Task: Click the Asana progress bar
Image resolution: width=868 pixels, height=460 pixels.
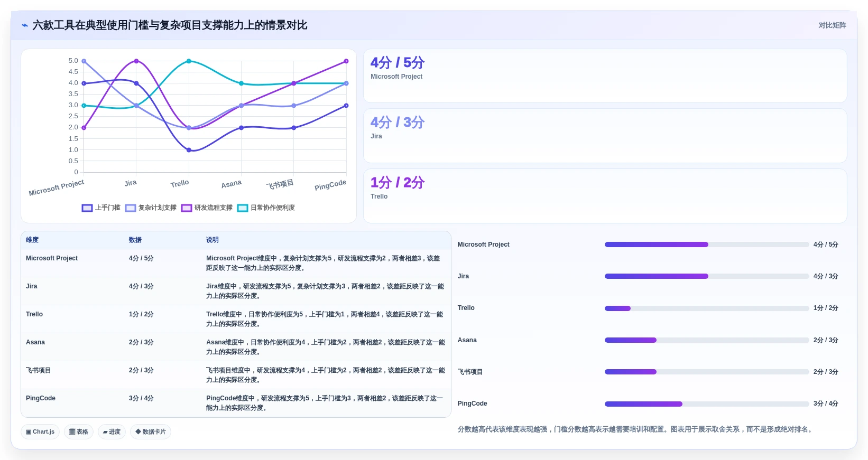Action: tap(707, 340)
